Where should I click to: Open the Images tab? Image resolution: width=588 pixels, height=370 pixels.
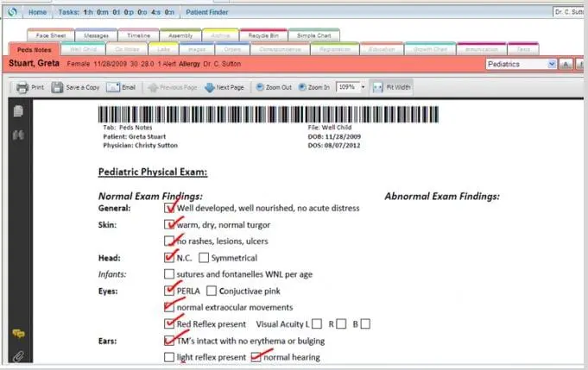197,49
